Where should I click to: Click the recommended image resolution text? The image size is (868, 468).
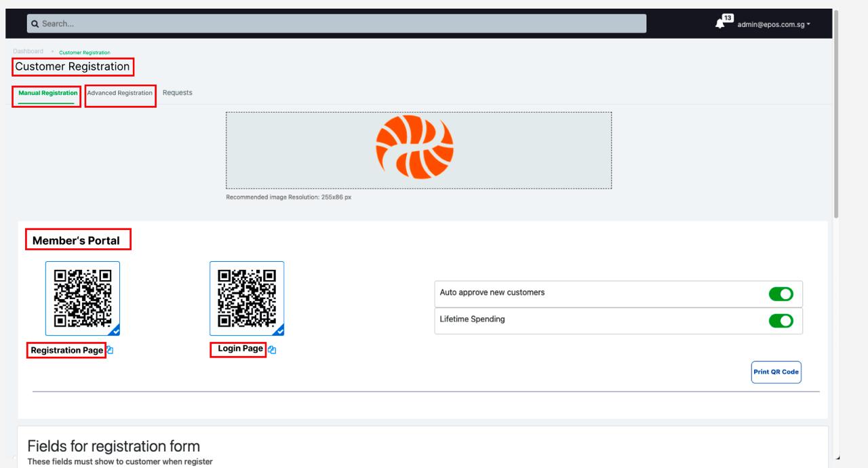[x=289, y=197]
